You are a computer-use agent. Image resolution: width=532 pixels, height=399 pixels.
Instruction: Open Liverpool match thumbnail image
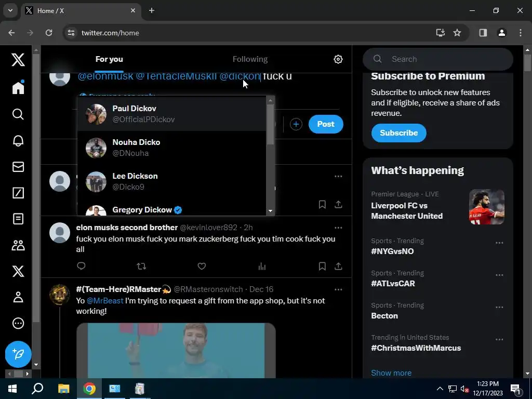[x=486, y=207]
